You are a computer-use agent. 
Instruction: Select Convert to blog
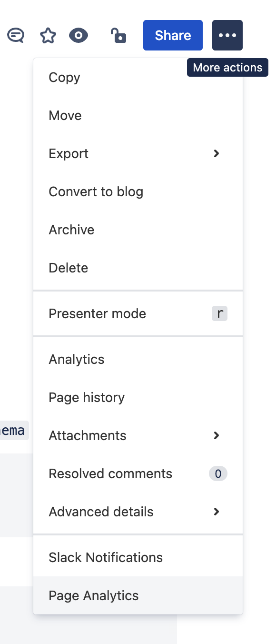coord(138,191)
